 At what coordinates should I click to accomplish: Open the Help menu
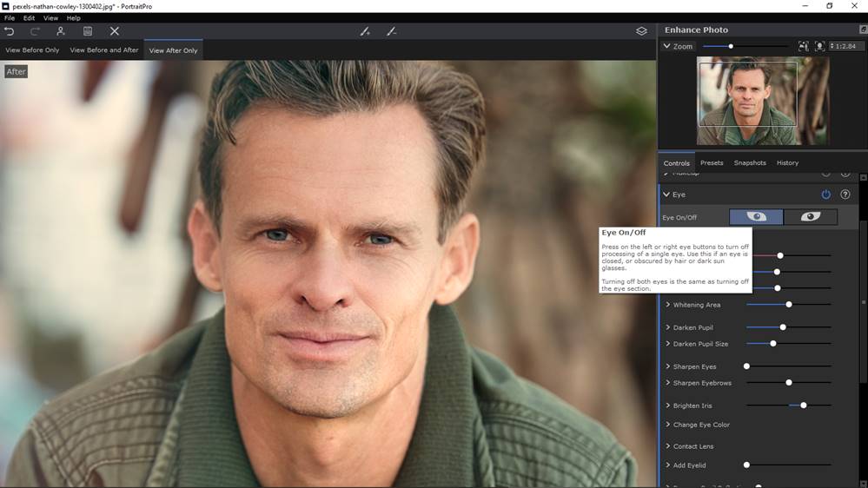click(x=74, y=17)
